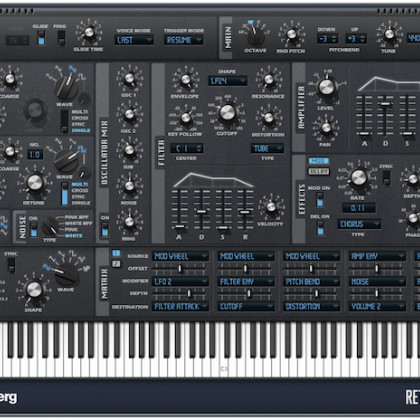Image resolution: width=420 pixels, height=420 pixels.
Task: Click the Octave knob in Main section
Action: [x=256, y=36]
